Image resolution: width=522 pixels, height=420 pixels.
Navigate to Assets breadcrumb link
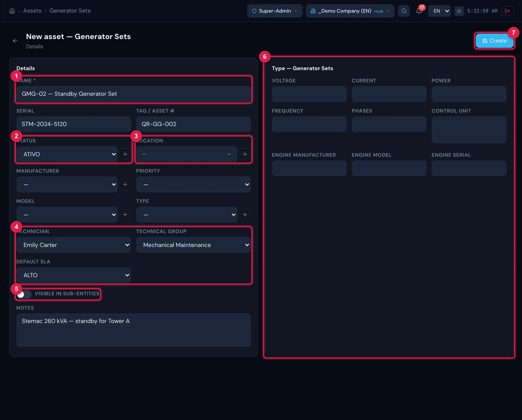(x=32, y=11)
